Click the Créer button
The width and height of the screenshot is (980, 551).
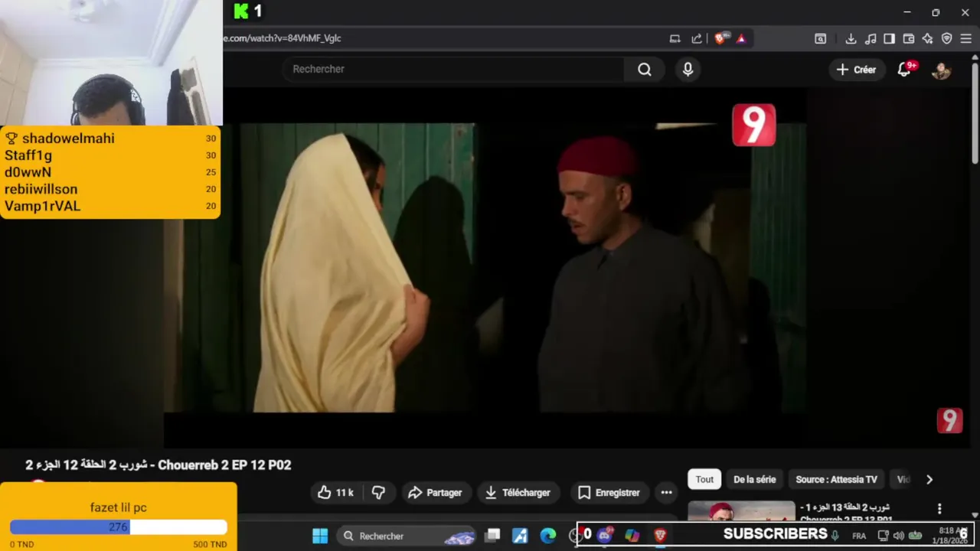click(x=856, y=70)
